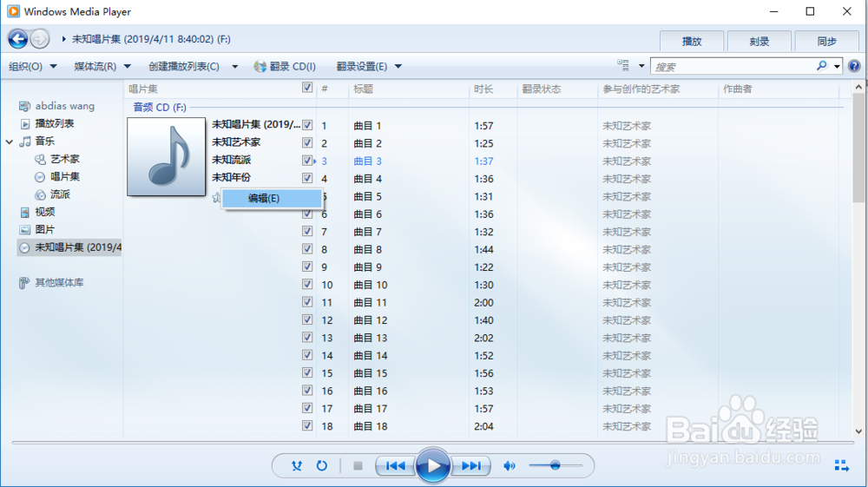Select 音乐 in the navigation tree
Screen dimensions: 868x487
pyautogui.click(x=45, y=141)
